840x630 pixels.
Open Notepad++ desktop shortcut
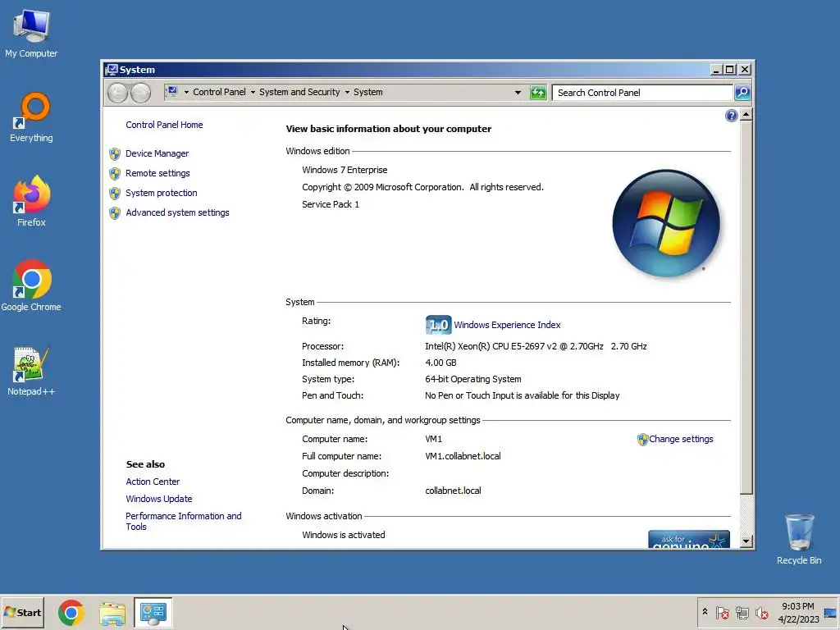pyautogui.click(x=31, y=371)
